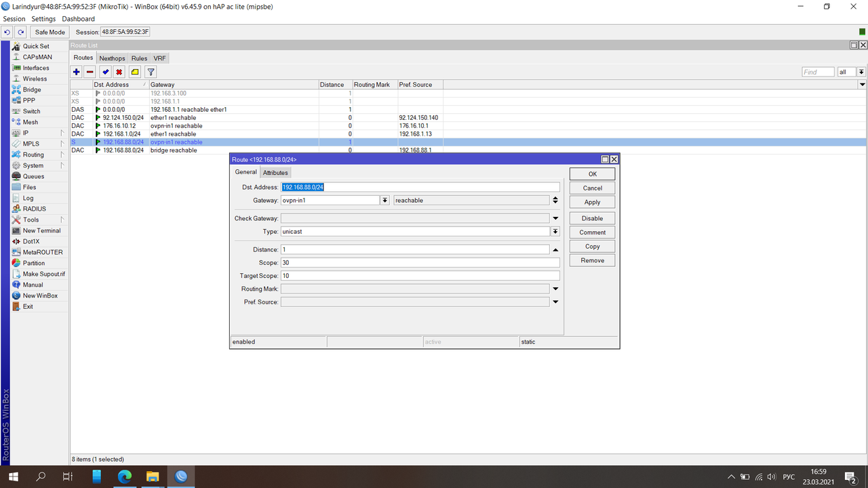This screenshot has height=488, width=868.
Task: Switch to the Nexthops tab
Action: [x=113, y=58]
